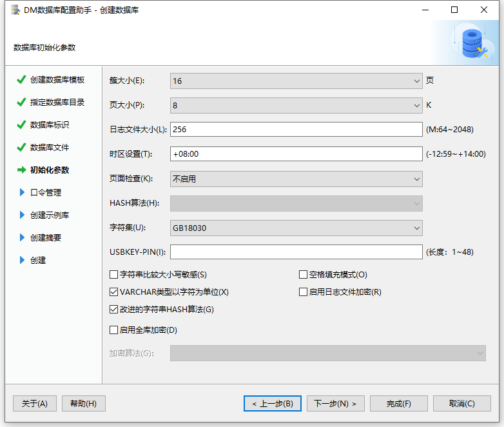
Task: Click the green checkmark beside 数据库标识
Action: 21,125
